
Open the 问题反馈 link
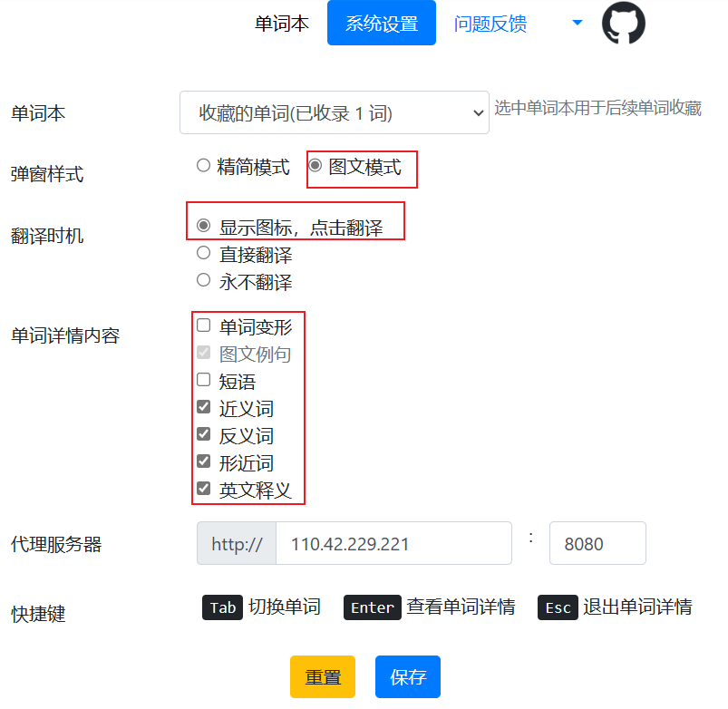coord(490,24)
